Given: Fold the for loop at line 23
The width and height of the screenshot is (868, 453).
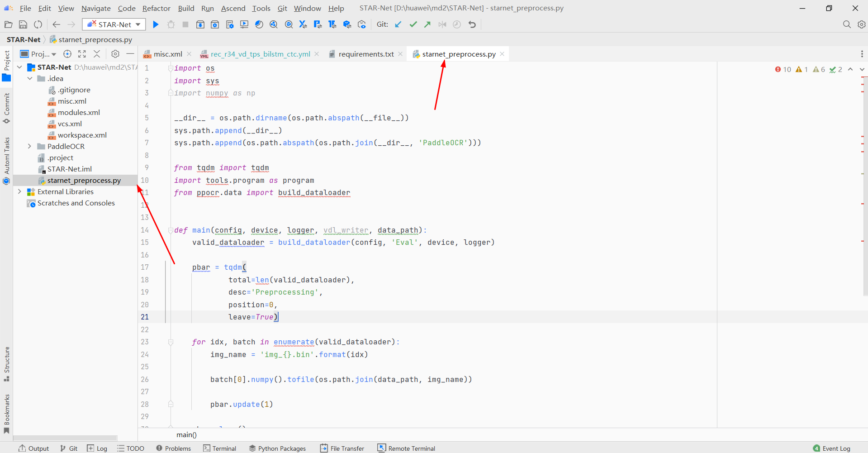Looking at the screenshot, I should coord(171,342).
